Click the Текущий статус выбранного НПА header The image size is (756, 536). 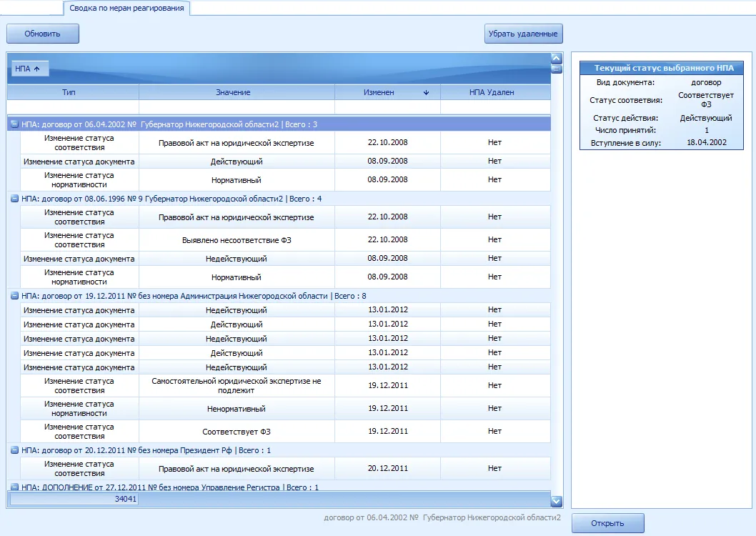(662, 68)
